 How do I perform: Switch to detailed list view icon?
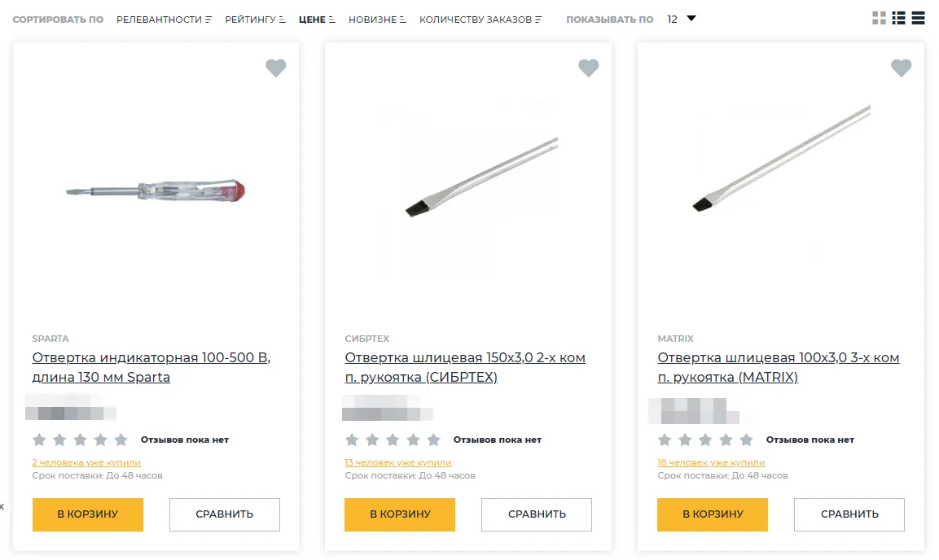click(899, 18)
